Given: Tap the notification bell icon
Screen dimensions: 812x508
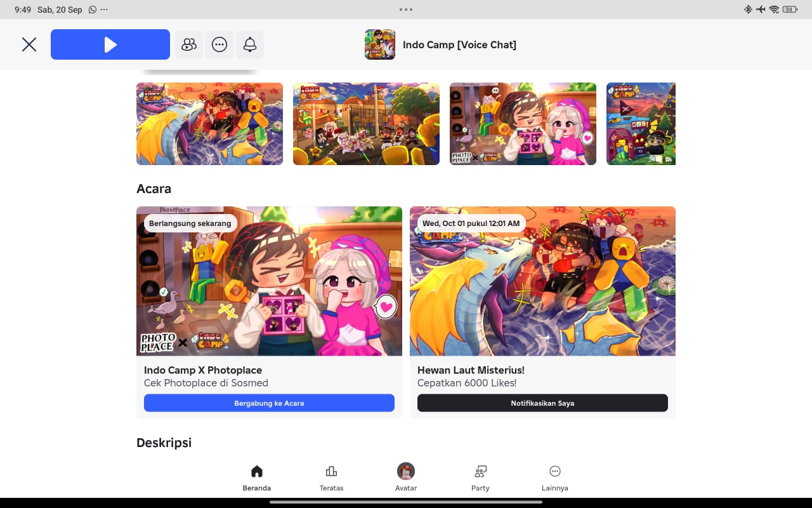Looking at the screenshot, I should (x=250, y=44).
